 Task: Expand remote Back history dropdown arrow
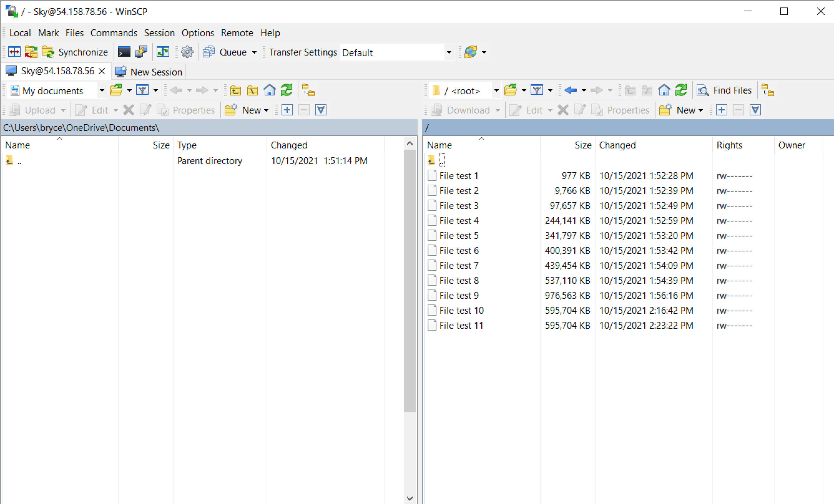pos(584,91)
